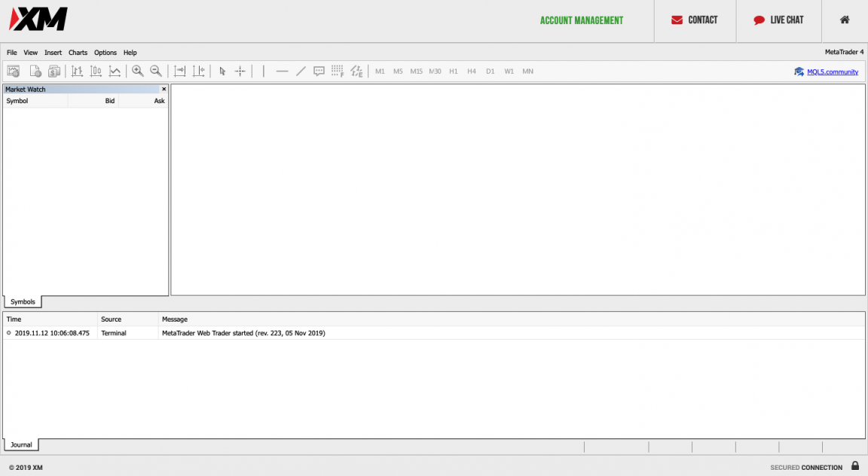Toggle the chart shift icon
868x476 pixels.
tap(198, 71)
